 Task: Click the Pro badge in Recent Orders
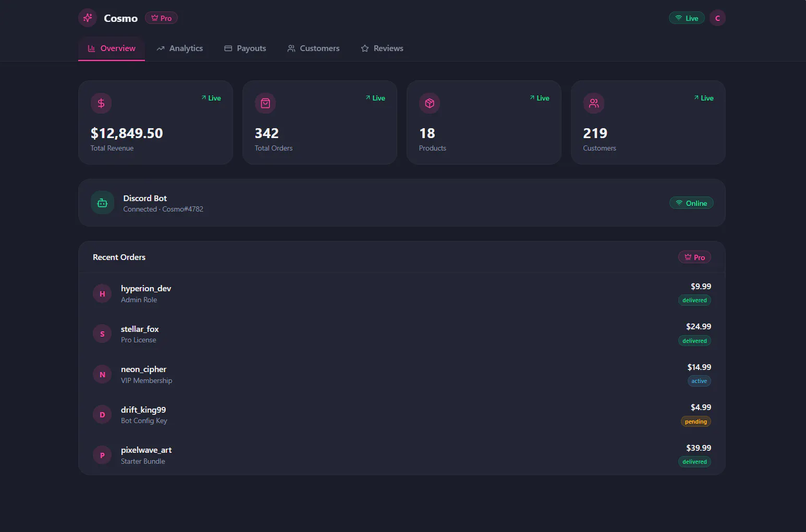pyautogui.click(x=694, y=257)
